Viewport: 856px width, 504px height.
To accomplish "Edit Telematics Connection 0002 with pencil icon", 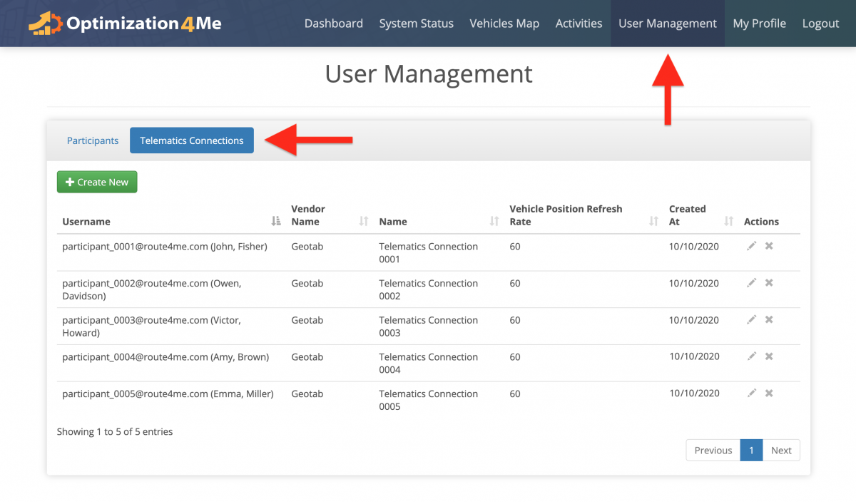I will pyautogui.click(x=751, y=283).
